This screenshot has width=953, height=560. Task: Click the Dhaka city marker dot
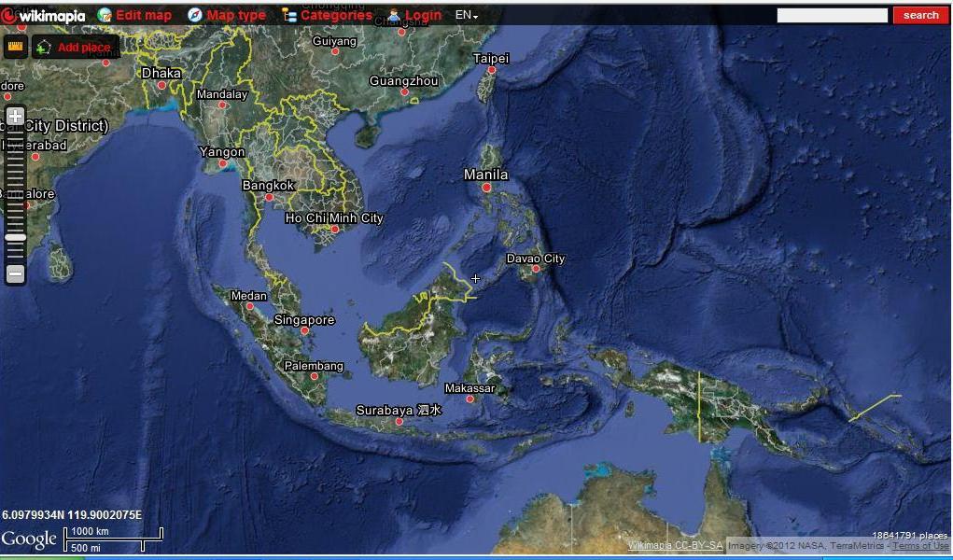click(161, 85)
